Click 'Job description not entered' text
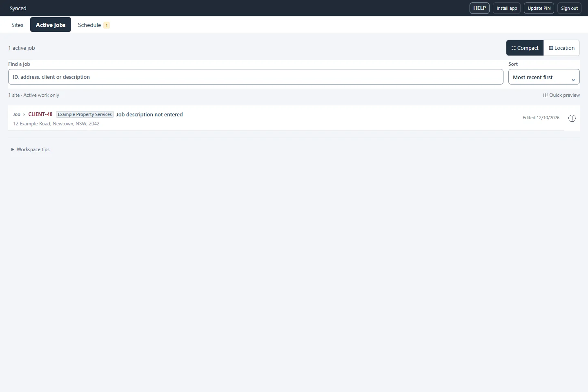The width and height of the screenshot is (588, 392). coord(149,114)
